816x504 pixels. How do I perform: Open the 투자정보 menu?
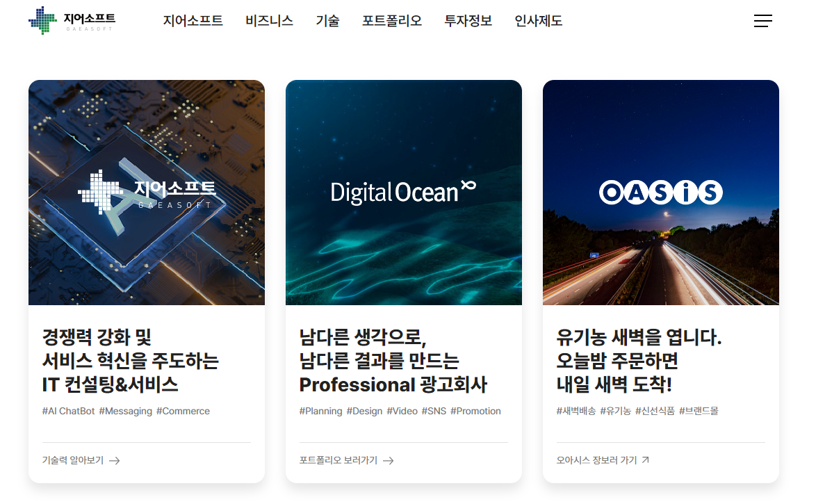[468, 21]
